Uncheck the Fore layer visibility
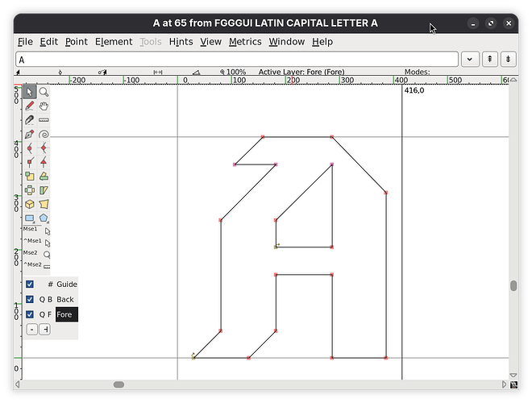 click(30, 314)
